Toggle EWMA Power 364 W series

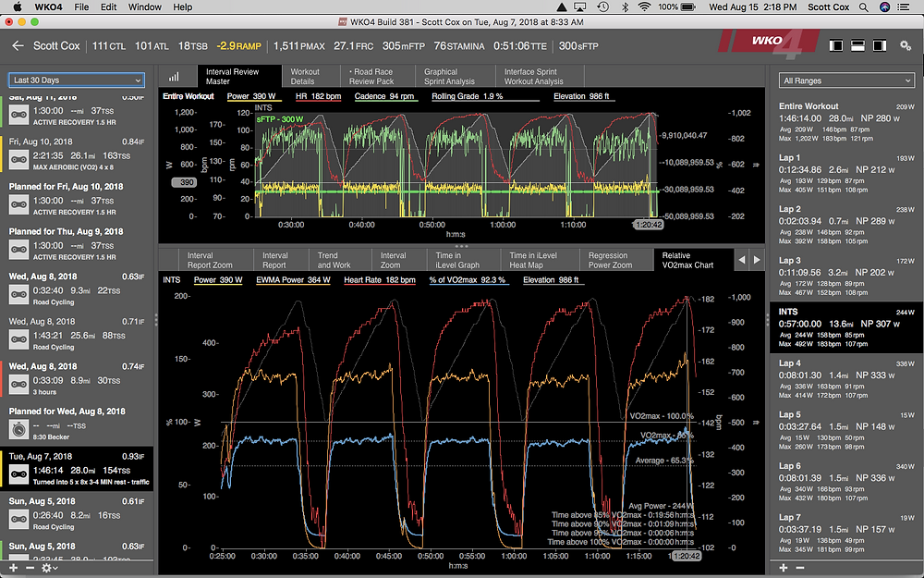(x=293, y=280)
